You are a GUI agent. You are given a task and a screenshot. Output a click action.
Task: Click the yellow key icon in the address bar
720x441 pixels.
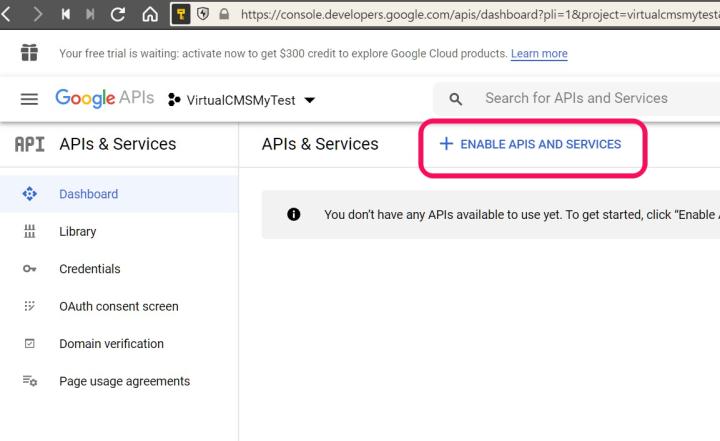pyautogui.click(x=181, y=15)
